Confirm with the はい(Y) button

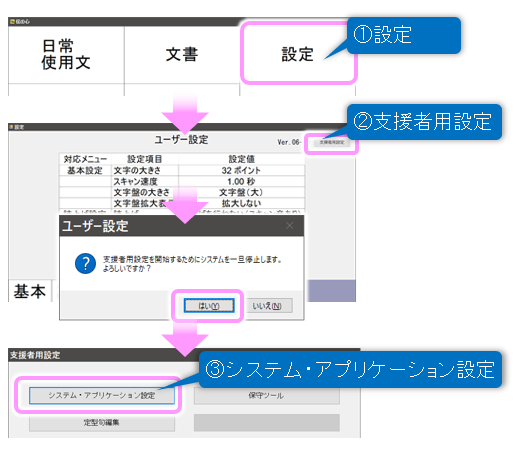[209, 306]
